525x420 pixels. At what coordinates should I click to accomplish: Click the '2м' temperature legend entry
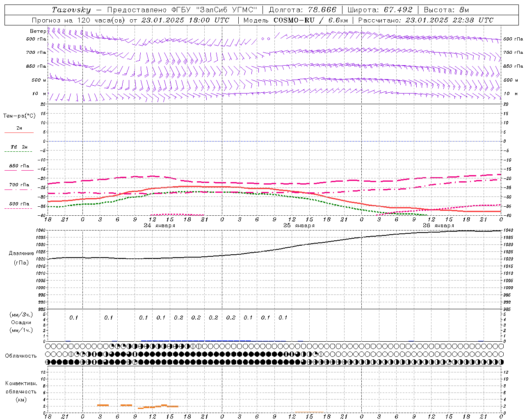pos(19,128)
